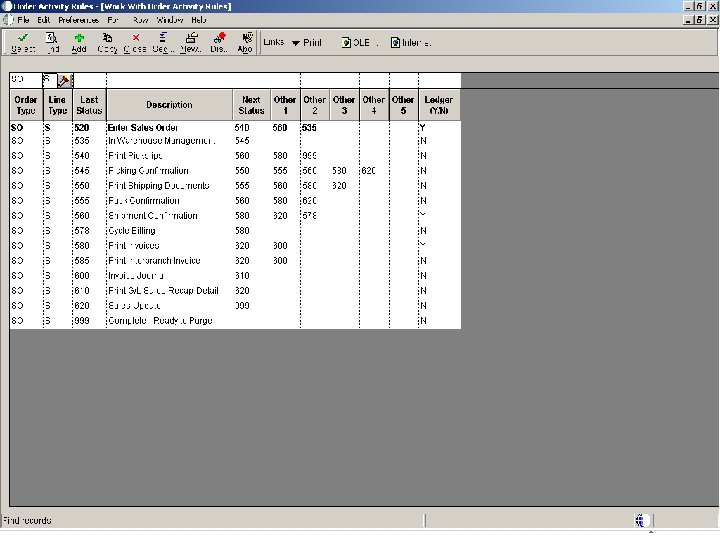Click the Line Type filter field containing S
Image resolution: width=720 pixels, height=540 pixels.
(50, 80)
